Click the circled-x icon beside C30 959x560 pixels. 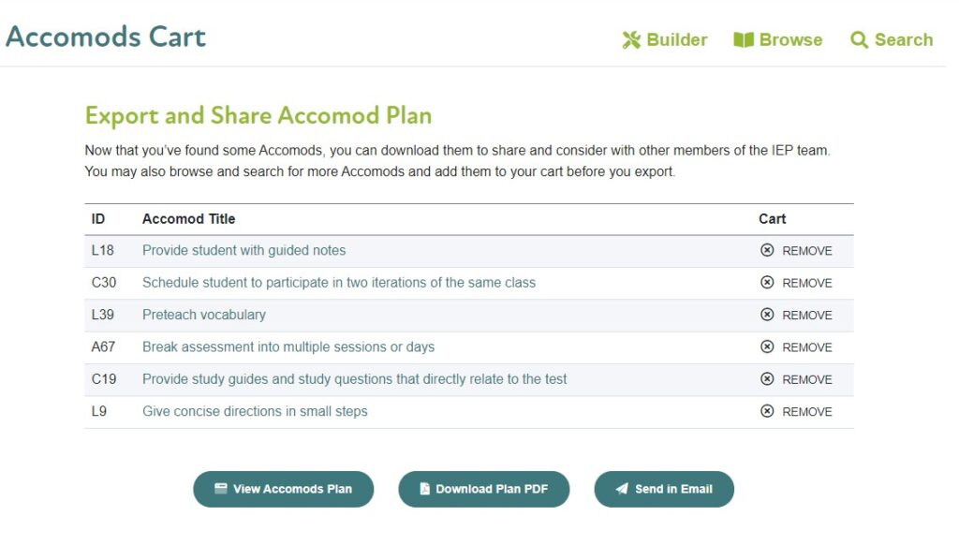[x=765, y=282]
